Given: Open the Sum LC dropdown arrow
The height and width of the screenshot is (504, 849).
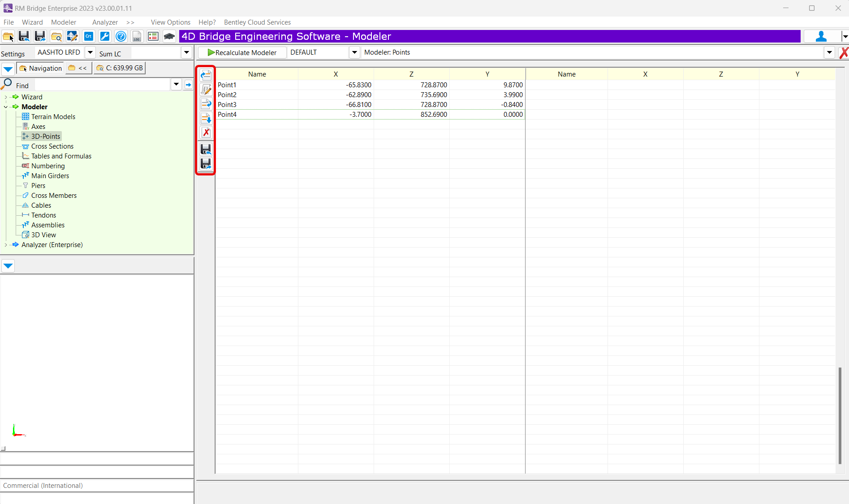Looking at the screenshot, I should (187, 52).
